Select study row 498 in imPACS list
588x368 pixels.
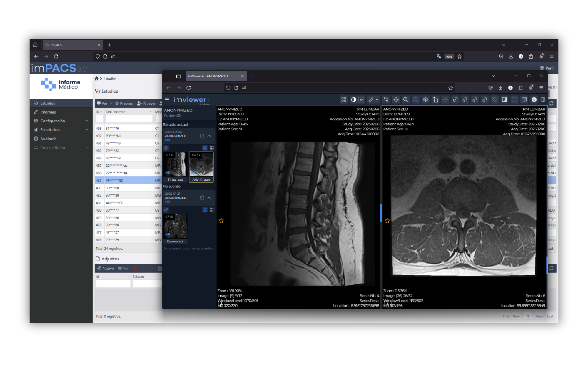click(128, 128)
